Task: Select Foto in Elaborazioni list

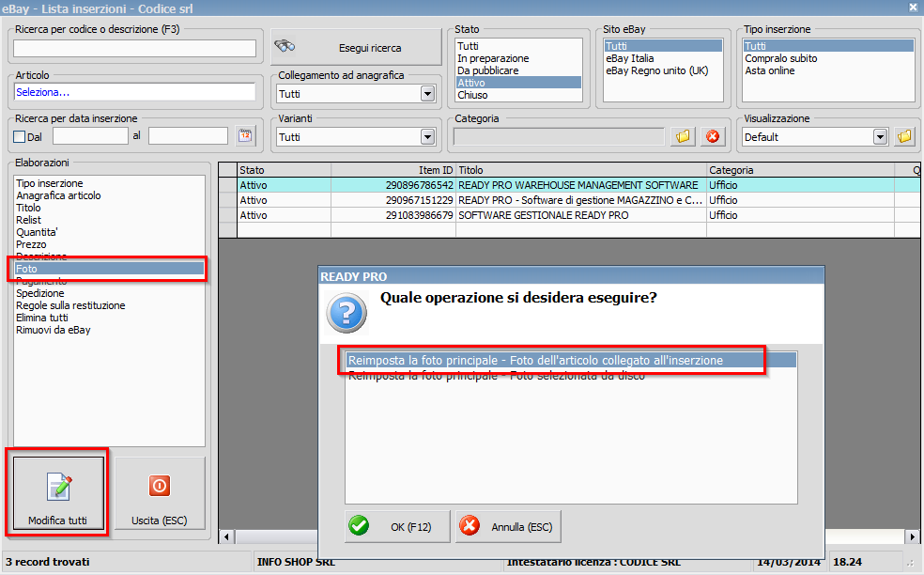Action: [109, 269]
